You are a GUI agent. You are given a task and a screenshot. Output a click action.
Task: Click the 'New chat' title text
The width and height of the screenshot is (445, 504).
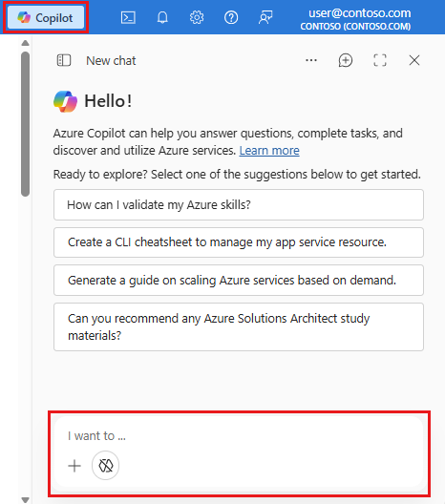(111, 60)
